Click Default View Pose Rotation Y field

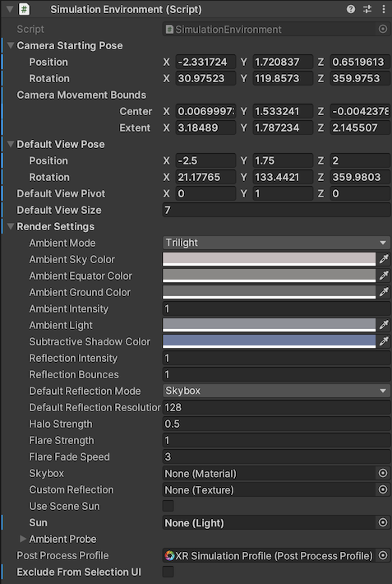pyautogui.click(x=283, y=178)
